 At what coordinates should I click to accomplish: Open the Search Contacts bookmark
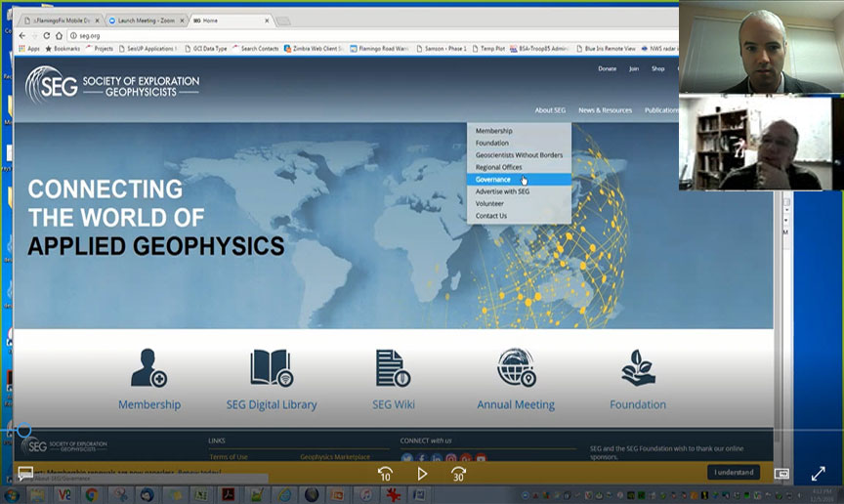point(255,49)
